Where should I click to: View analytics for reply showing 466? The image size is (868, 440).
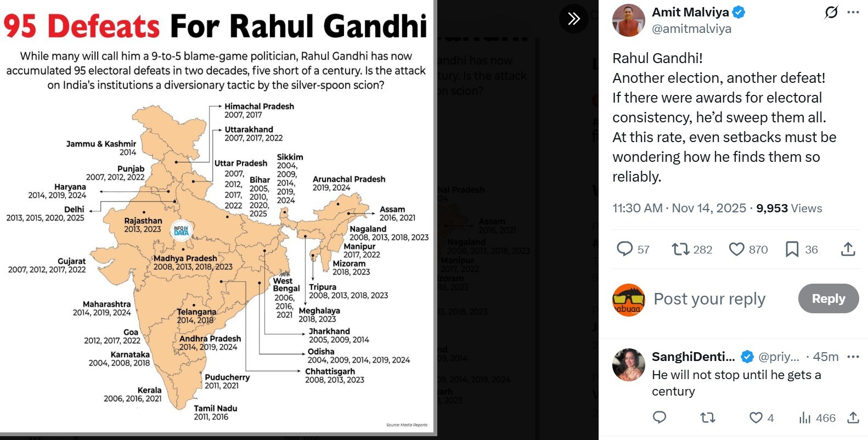click(805, 418)
